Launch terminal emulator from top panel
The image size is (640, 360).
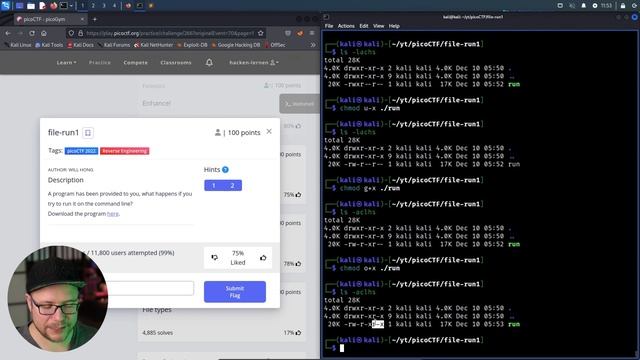[64, 6]
